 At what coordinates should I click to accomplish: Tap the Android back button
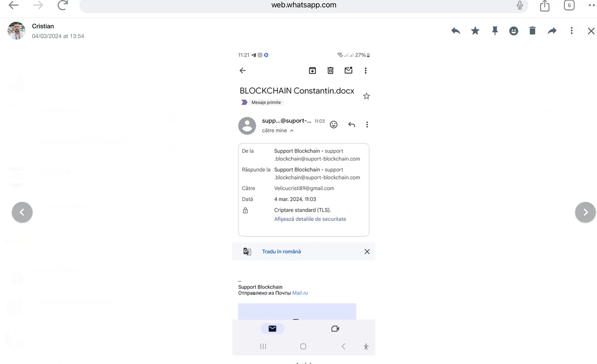(343, 347)
